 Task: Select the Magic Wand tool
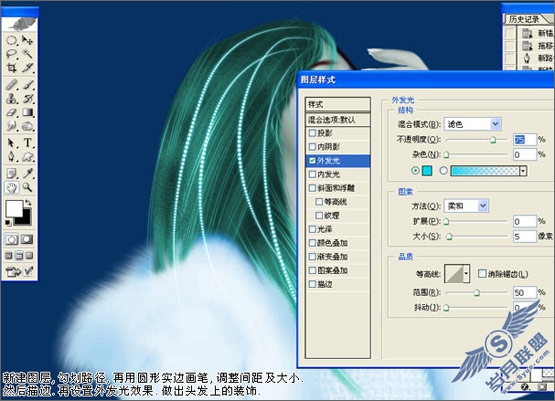(28, 54)
